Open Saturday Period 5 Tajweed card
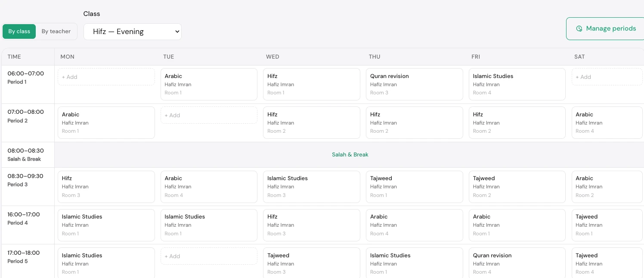Viewport: 644px width, 278px height. pos(608,263)
